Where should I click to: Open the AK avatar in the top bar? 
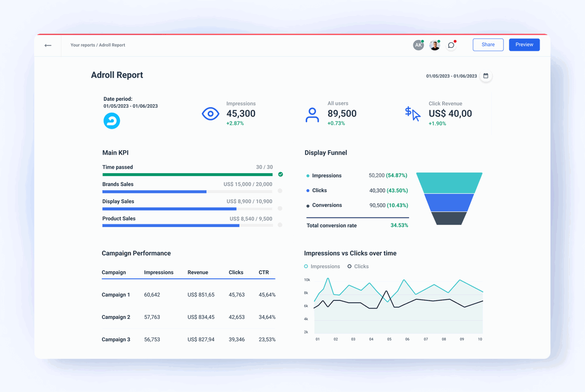pos(418,45)
